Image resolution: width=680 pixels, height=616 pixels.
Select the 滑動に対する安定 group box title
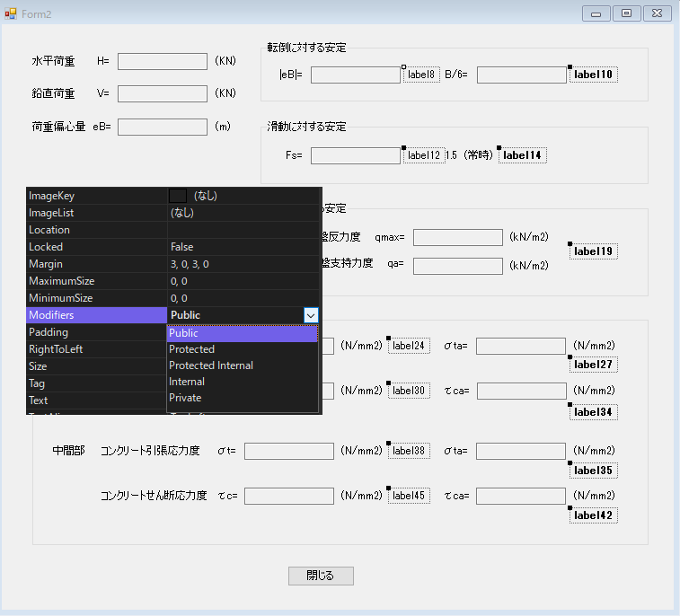(306, 127)
